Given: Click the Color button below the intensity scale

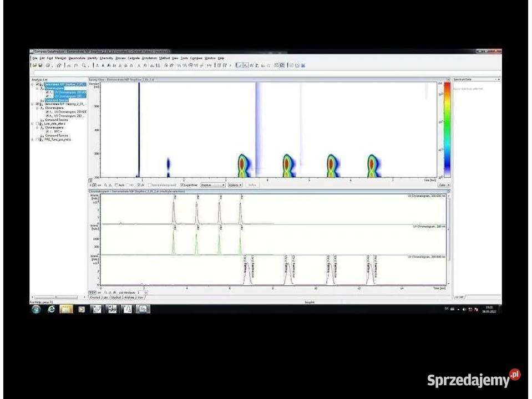Looking at the screenshot, I should 443,185.
